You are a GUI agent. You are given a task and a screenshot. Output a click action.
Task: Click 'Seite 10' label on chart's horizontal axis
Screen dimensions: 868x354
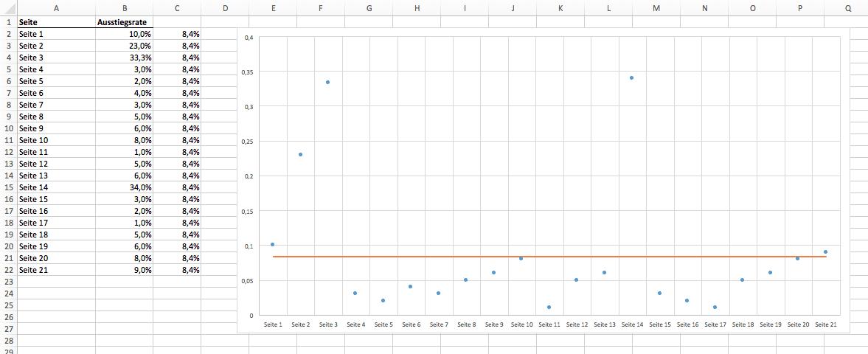tap(521, 324)
